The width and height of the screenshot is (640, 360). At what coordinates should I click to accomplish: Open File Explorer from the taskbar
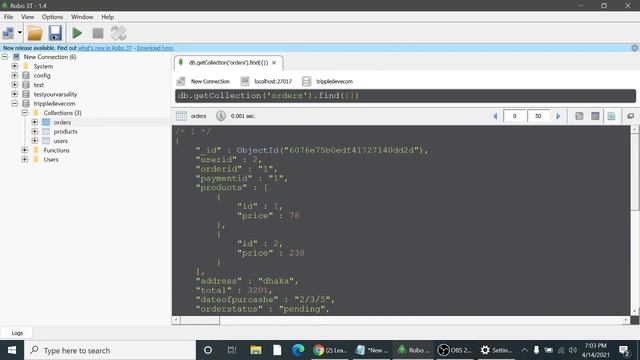point(256,350)
